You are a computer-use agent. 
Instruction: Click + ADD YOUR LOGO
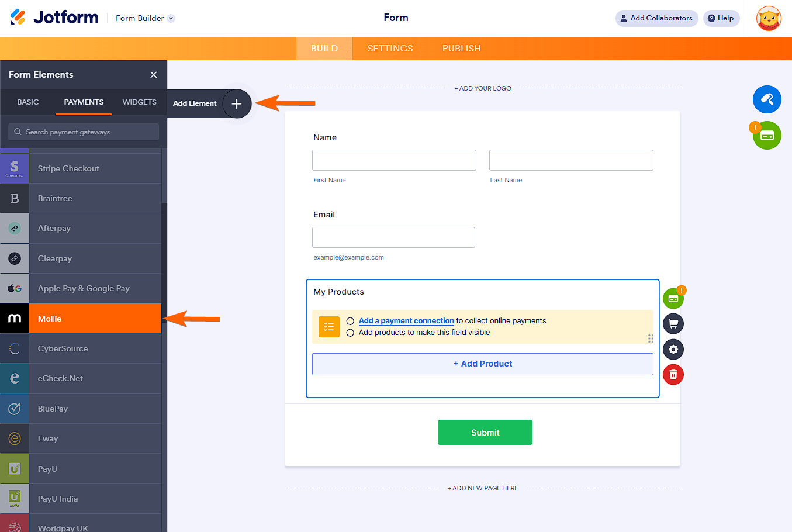[483, 88]
